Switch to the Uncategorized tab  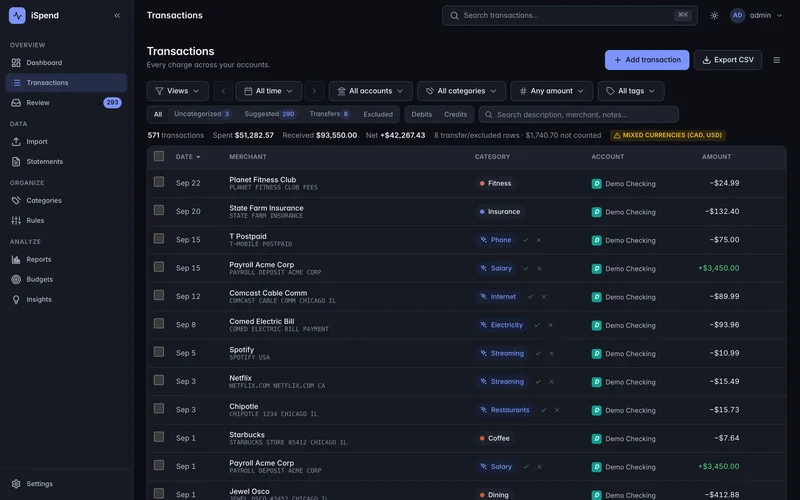tap(202, 114)
